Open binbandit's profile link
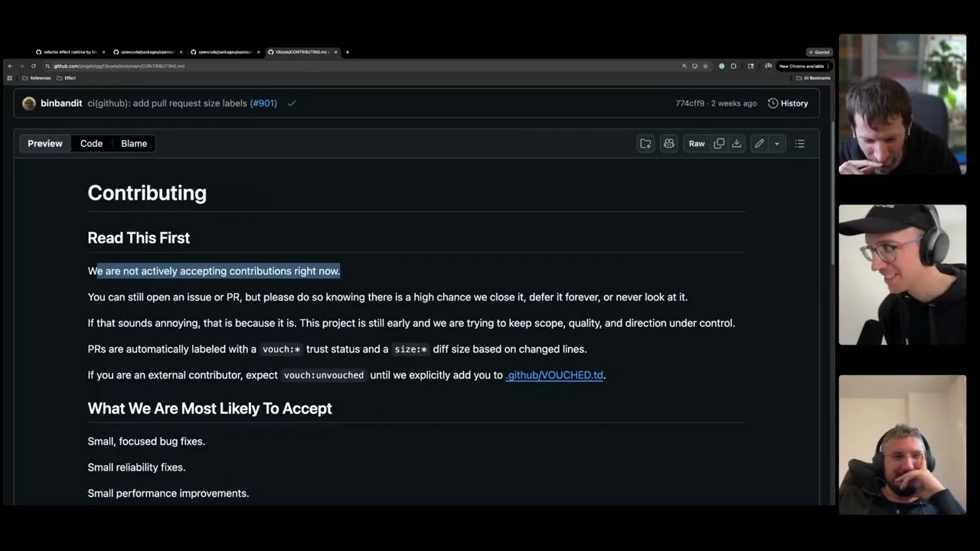This screenshot has height=551, width=980. (x=61, y=103)
